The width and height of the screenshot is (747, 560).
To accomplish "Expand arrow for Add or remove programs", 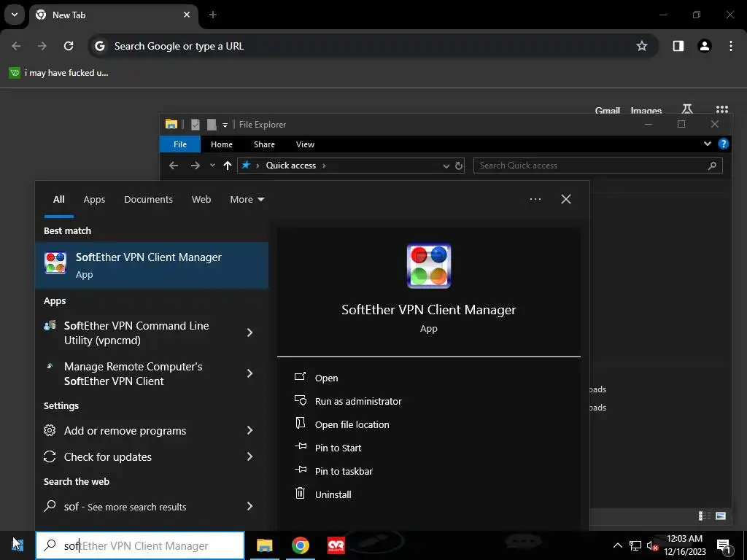I will pos(249,430).
